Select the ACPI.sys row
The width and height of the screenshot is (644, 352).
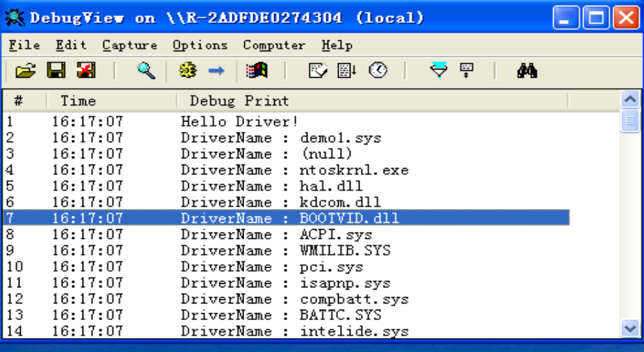(x=287, y=234)
